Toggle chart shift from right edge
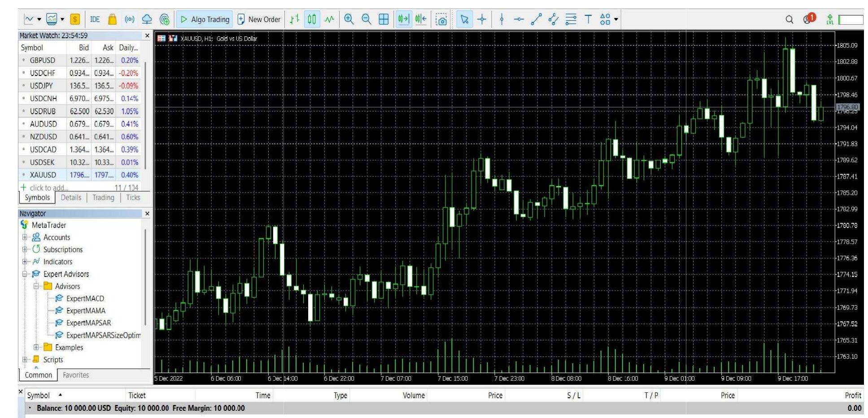 coord(421,19)
